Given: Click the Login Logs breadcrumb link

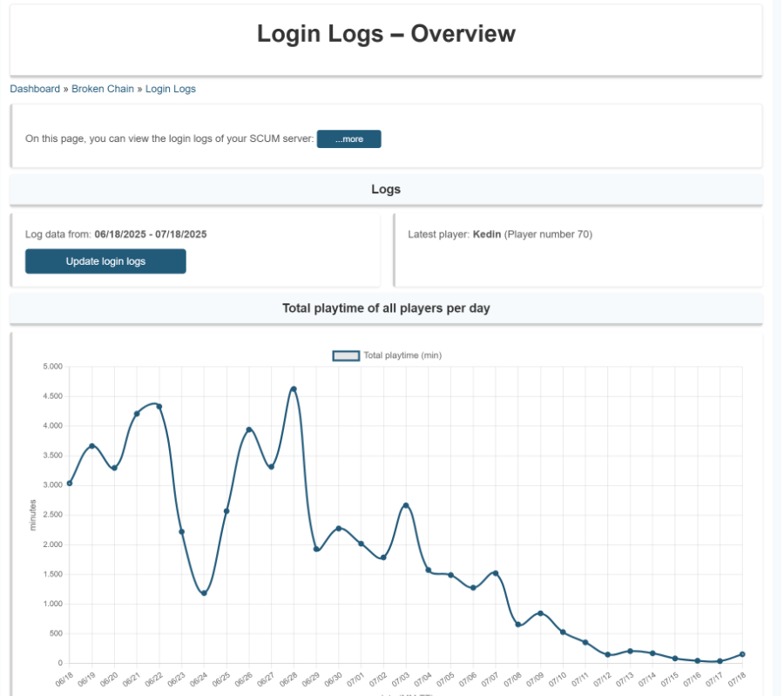Looking at the screenshot, I should click(x=170, y=89).
